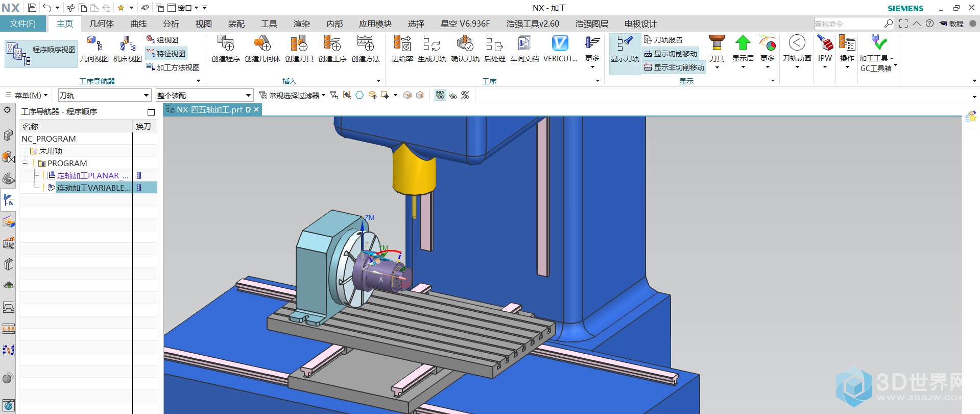Image resolution: width=980 pixels, height=414 pixels.
Task: Click 刀轨报告 (Tool Path Report)
Action: tap(663, 40)
